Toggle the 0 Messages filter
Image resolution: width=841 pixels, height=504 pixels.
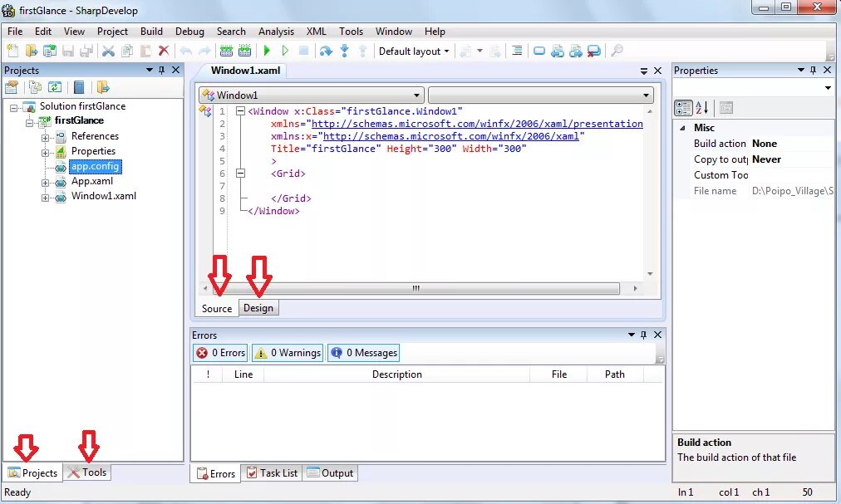(364, 353)
